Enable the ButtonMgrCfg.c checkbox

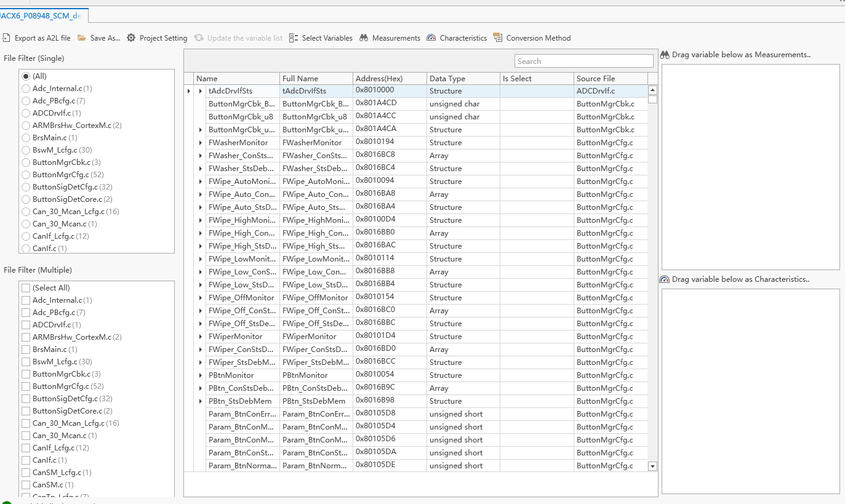click(26, 386)
